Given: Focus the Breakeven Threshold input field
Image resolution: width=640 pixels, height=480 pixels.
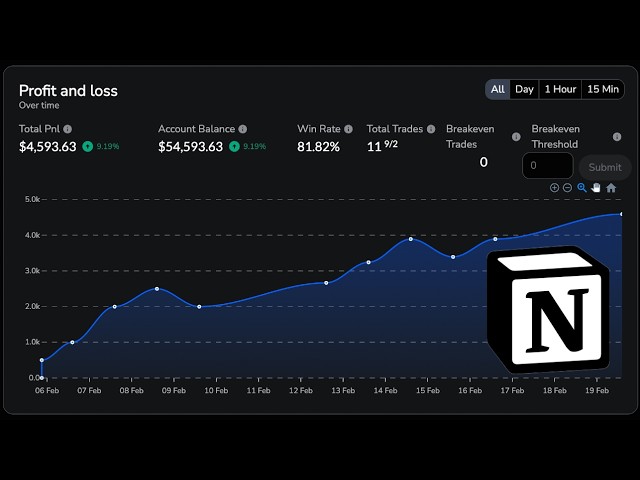Looking at the screenshot, I should pyautogui.click(x=548, y=166).
